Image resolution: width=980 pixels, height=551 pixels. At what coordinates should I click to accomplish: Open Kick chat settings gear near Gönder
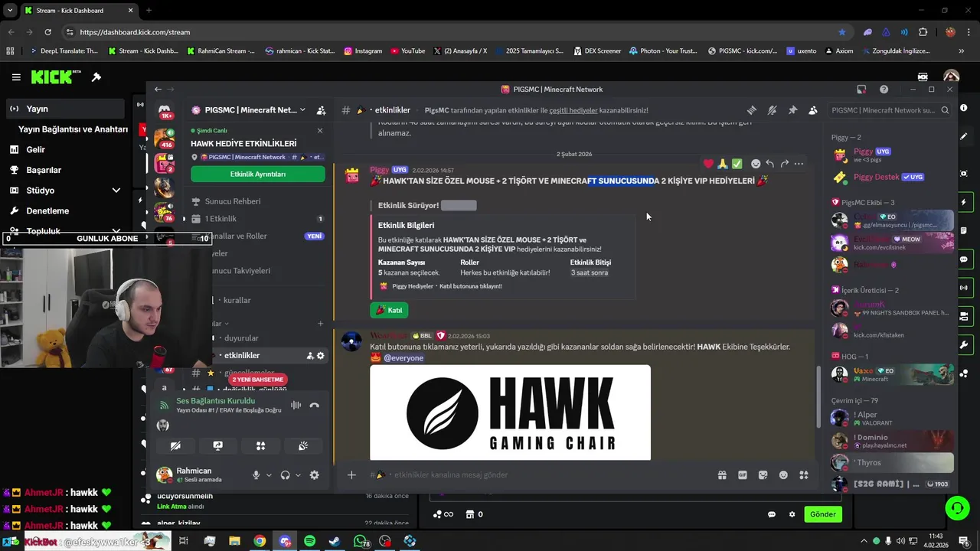click(x=792, y=514)
